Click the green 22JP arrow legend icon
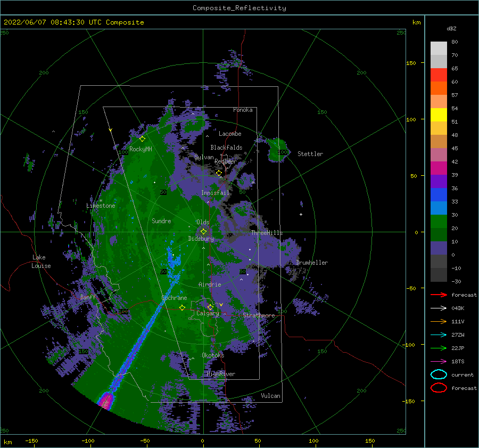The image size is (479, 448). (x=439, y=348)
